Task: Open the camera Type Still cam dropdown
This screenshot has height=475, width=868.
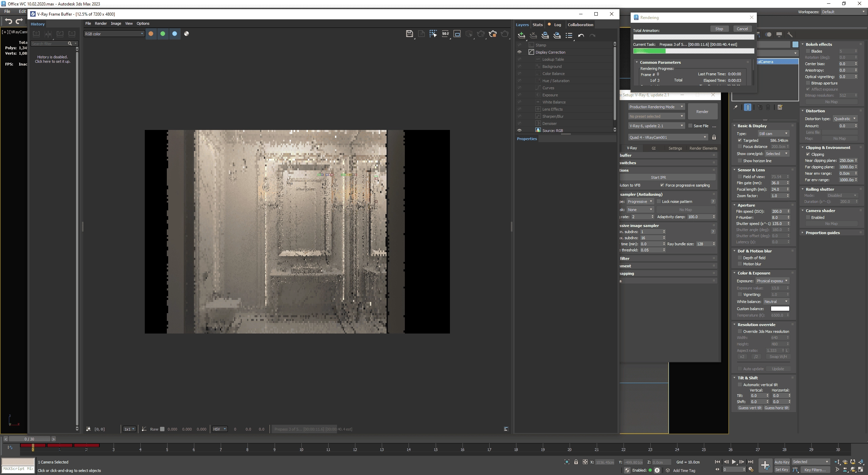Action: click(773, 133)
